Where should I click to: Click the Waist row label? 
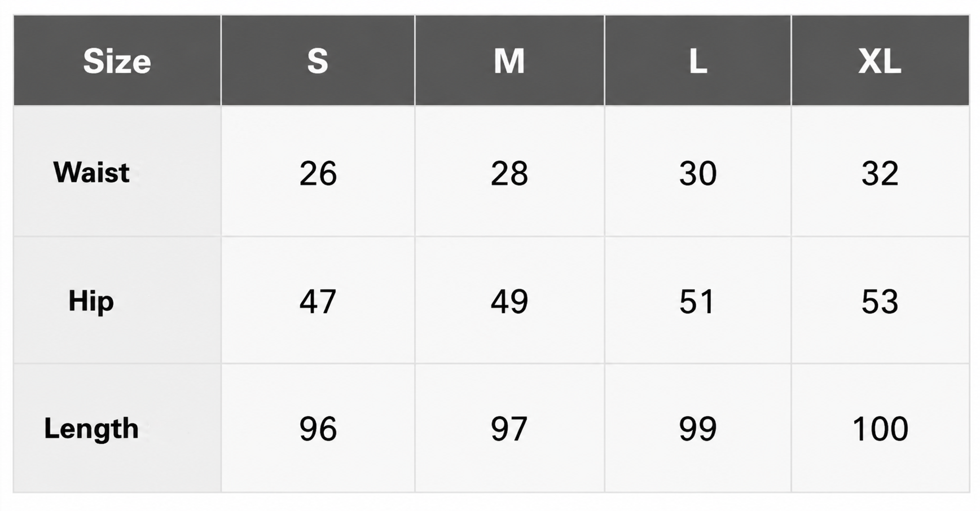click(x=117, y=171)
